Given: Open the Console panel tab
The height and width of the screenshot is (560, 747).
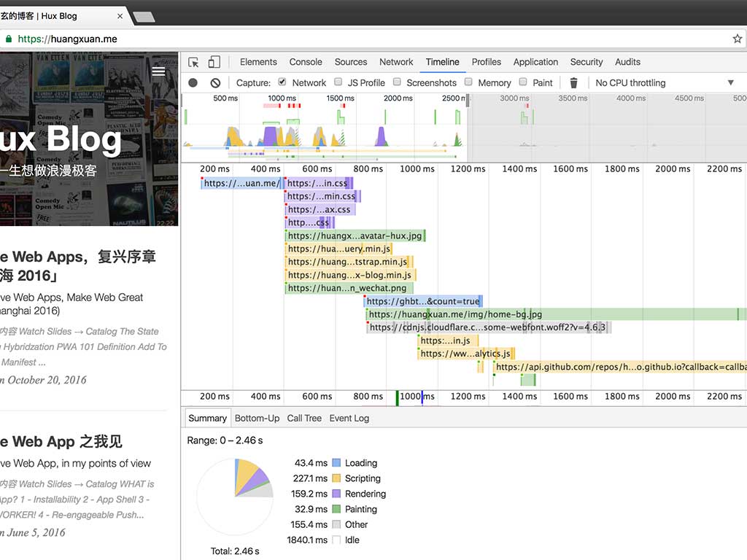Looking at the screenshot, I should (306, 62).
